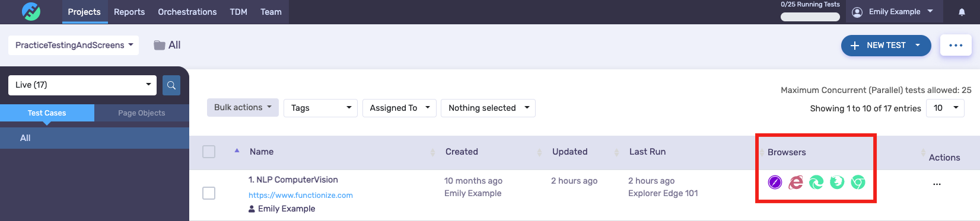Open notifications bell
The height and width of the screenshot is (221, 980).
pyautogui.click(x=962, y=12)
